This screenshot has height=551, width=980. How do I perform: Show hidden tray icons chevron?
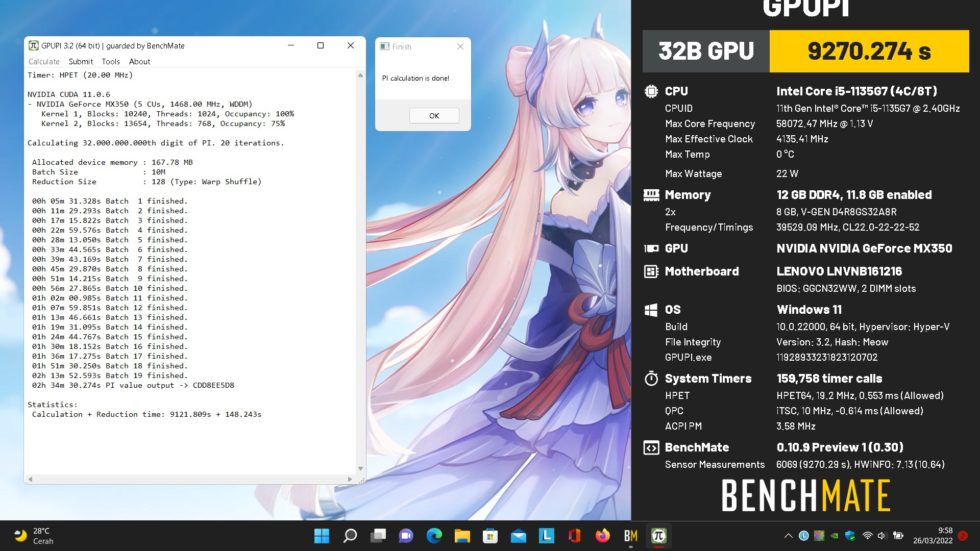coord(788,536)
